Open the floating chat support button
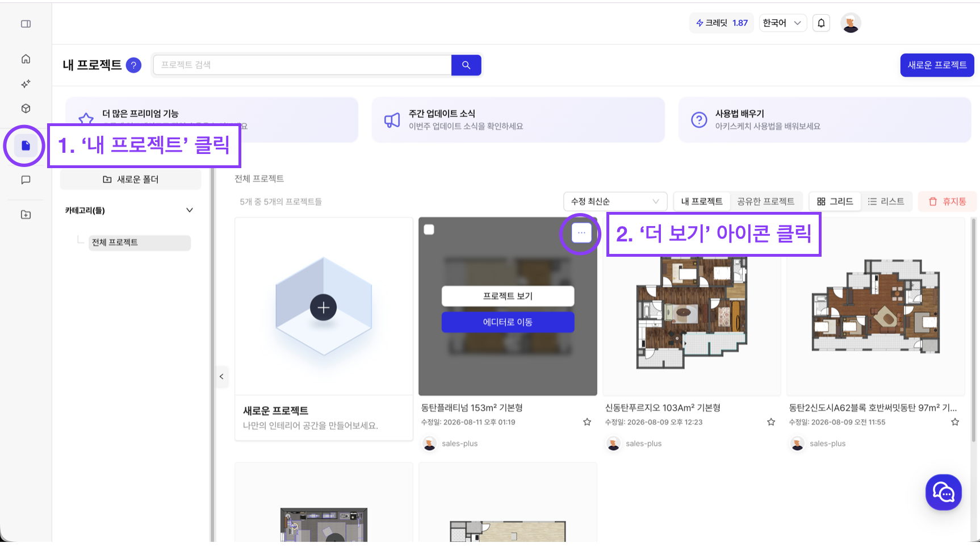This screenshot has height=551, width=980. click(x=943, y=492)
